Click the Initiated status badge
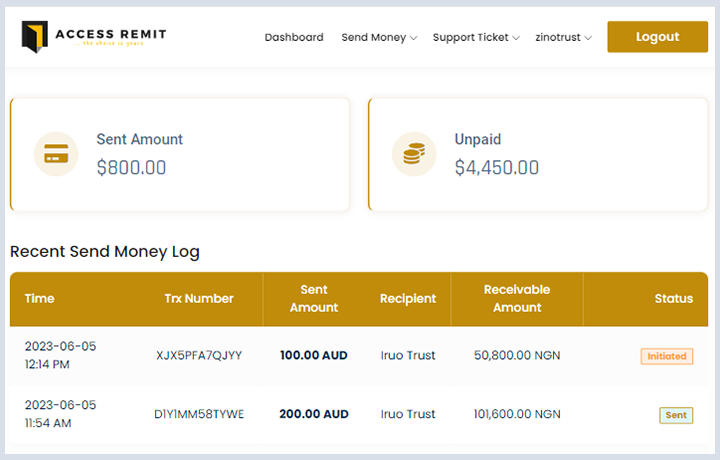This screenshot has height=460, width=720. point(667,356)
